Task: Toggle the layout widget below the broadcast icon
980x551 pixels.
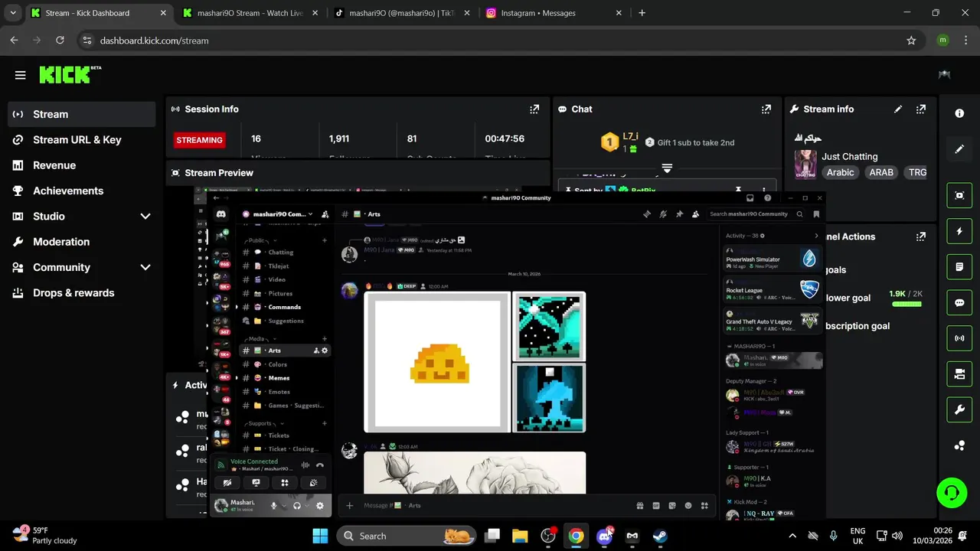Action: pyautogui.click(x=959, y=374)
